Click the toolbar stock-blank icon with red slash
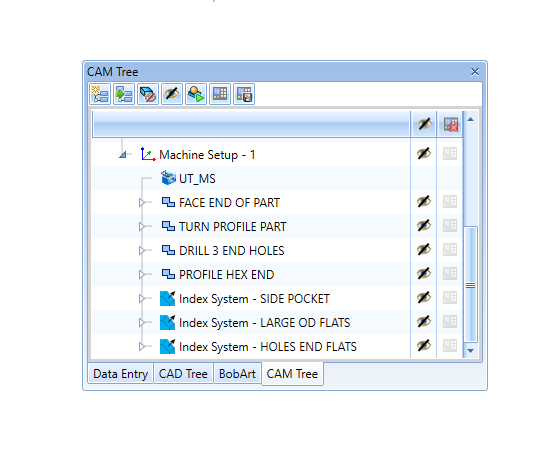Image resolution: width=550 pixels, height=450 pixels. (148, 94)
